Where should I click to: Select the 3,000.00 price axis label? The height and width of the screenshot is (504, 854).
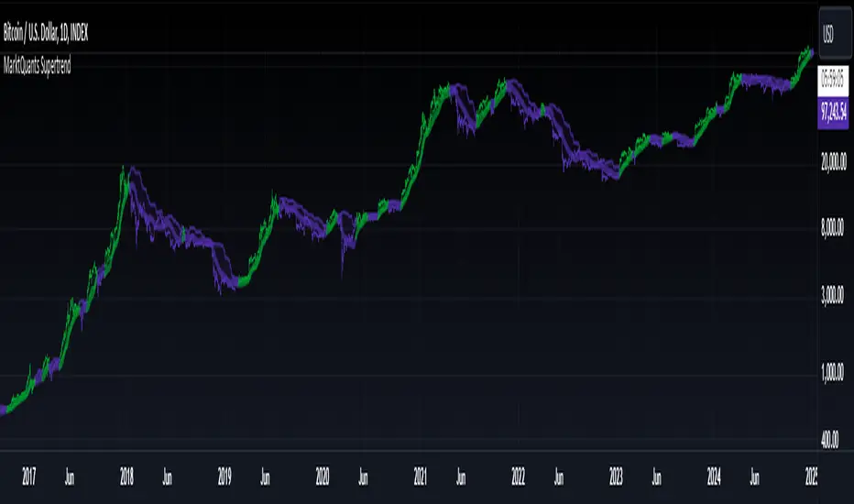[833, 296]
